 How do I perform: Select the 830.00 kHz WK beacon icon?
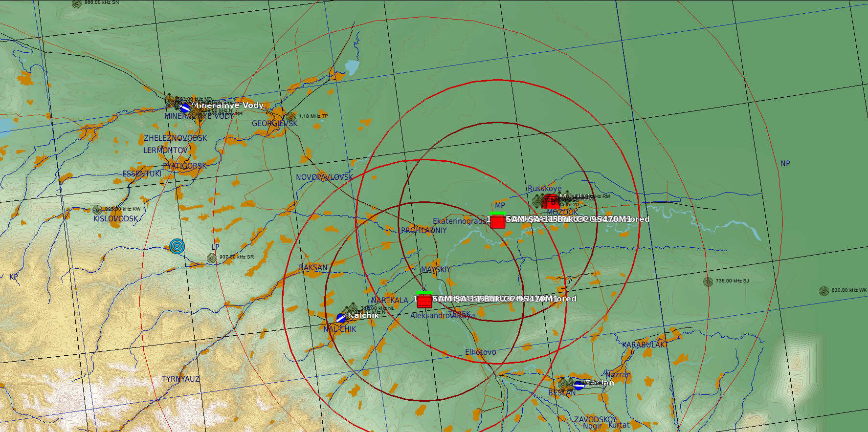[824, 291]
